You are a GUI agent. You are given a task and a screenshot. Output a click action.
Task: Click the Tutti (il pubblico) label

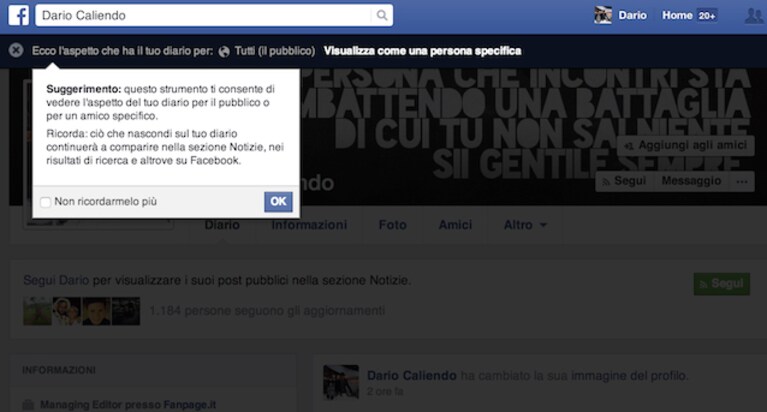point(274,51)
